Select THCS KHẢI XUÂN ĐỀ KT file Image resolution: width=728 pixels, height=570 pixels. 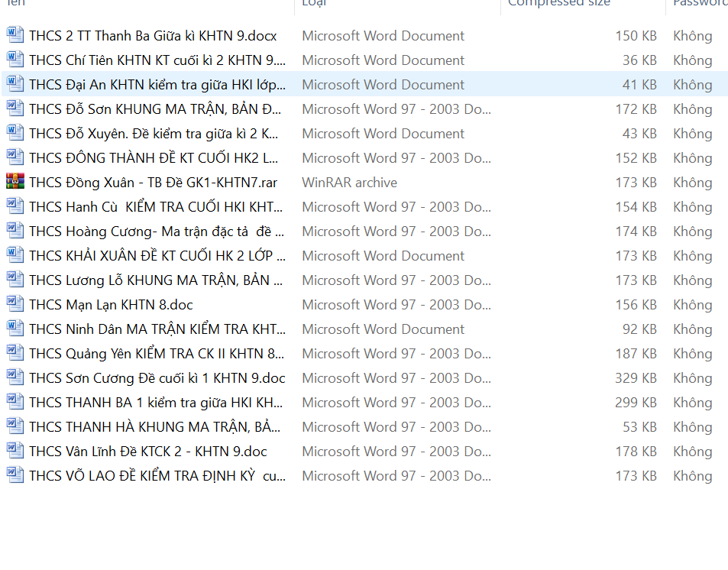[157, 256]
